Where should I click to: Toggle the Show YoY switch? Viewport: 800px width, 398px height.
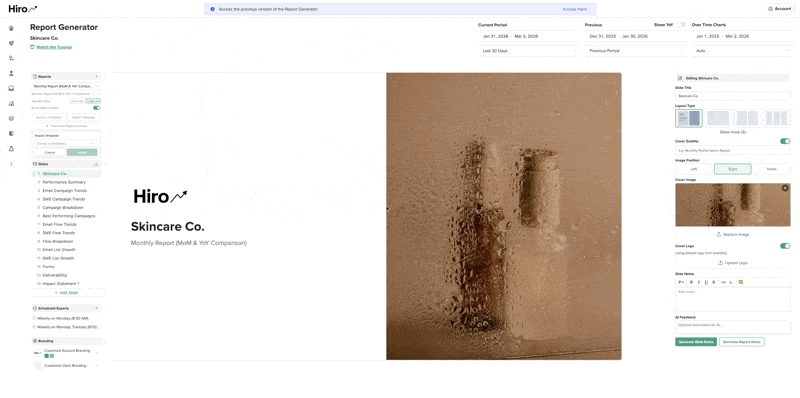pyautogui.click(x=681, y=24)
